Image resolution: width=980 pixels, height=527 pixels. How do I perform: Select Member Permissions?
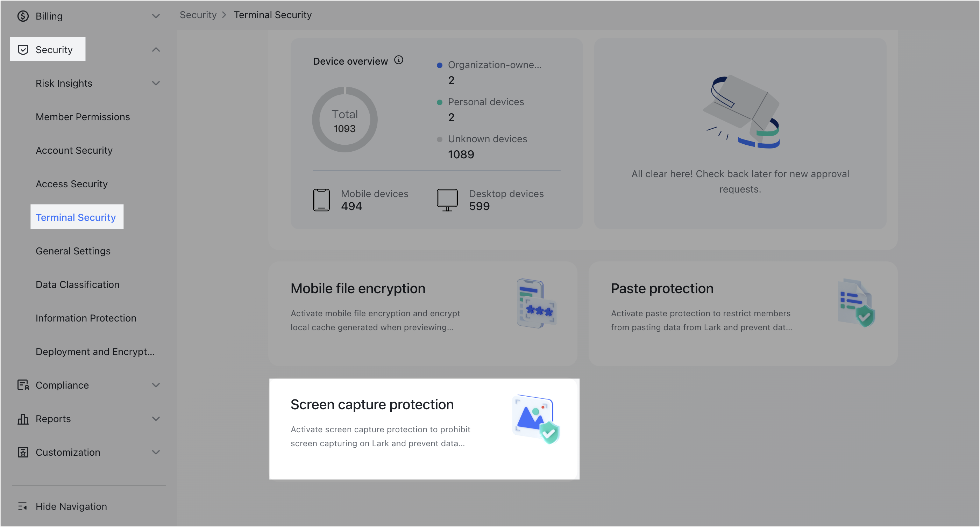click(83, 117)
